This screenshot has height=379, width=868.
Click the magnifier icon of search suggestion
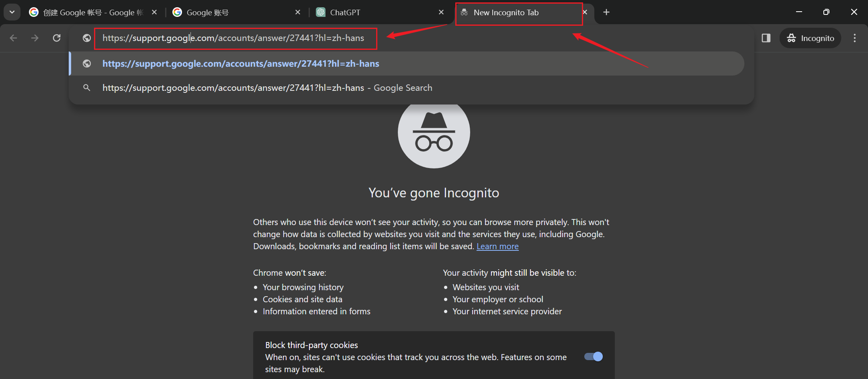pos(86,88)
